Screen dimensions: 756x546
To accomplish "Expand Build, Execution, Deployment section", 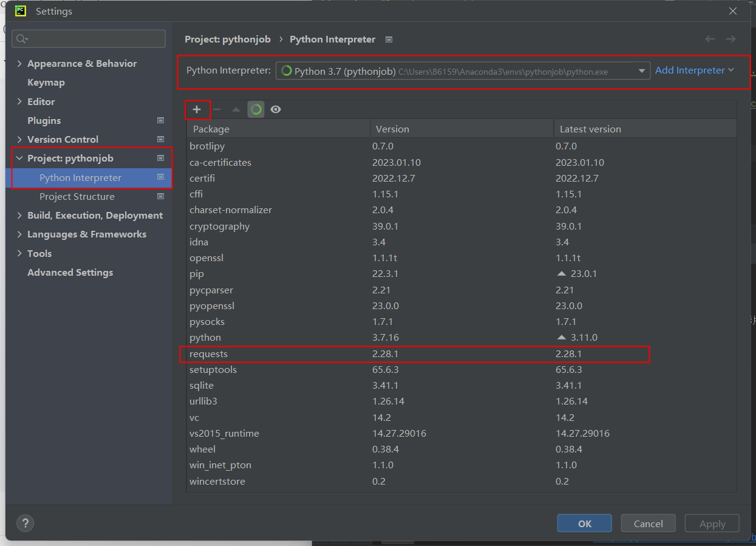I will click(19, 216).
